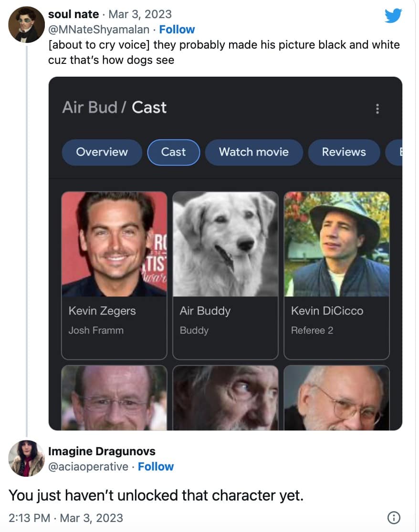This screenshot has width=419, height=532.
Task: Click the tweet info icon
Action: point(394,517)
